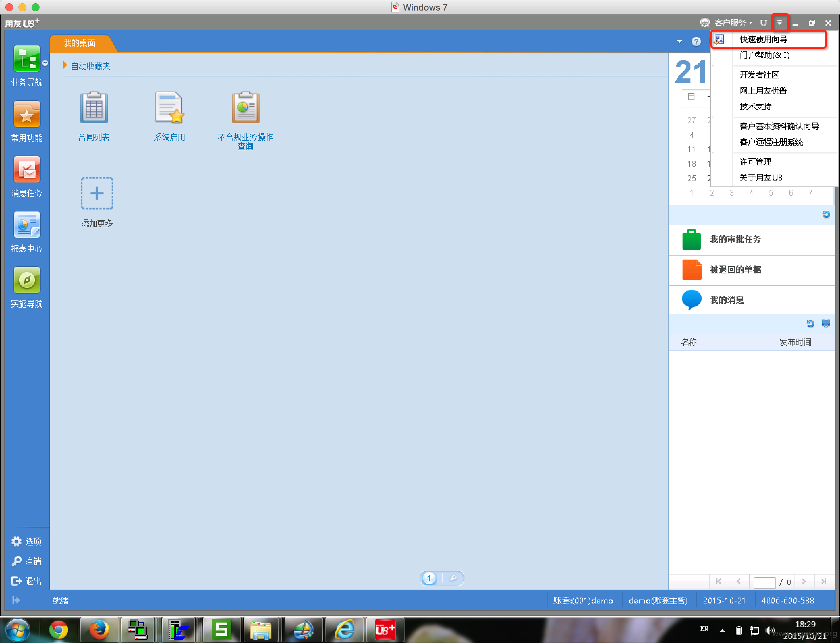Image resolution: width=840 pixels, height=643 pixels.
Task: Click the date 2015-10-21 in the status bar
Action: click(x=724, y=601)
